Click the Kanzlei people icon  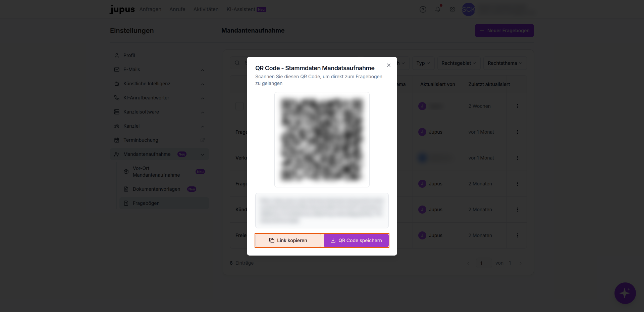pos(117,126)
